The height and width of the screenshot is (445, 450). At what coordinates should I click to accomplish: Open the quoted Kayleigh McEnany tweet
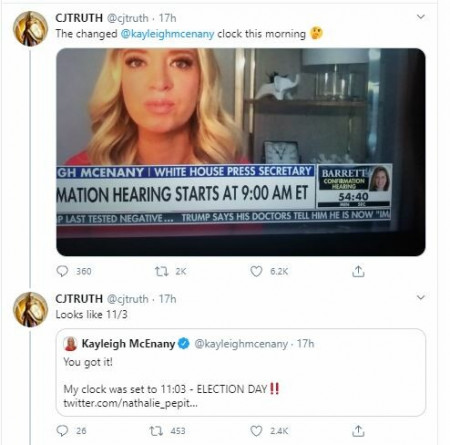click(x=241, y=372)
